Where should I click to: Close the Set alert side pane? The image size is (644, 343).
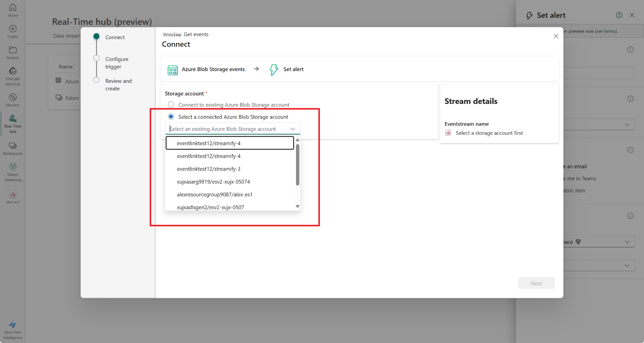pos(632,15)
